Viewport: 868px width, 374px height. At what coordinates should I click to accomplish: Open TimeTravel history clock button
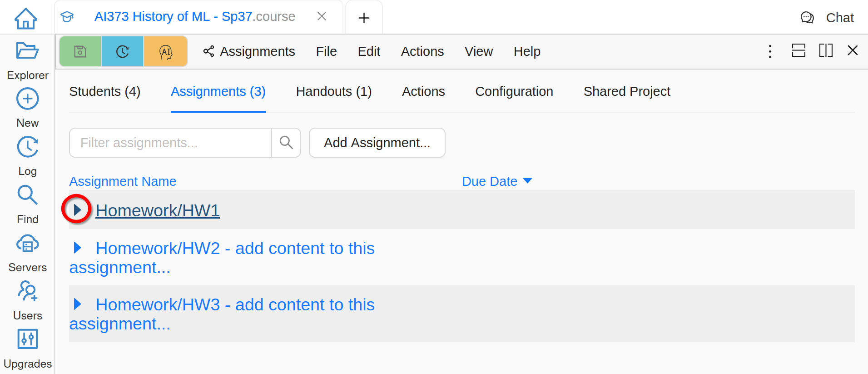coord(122,52)
